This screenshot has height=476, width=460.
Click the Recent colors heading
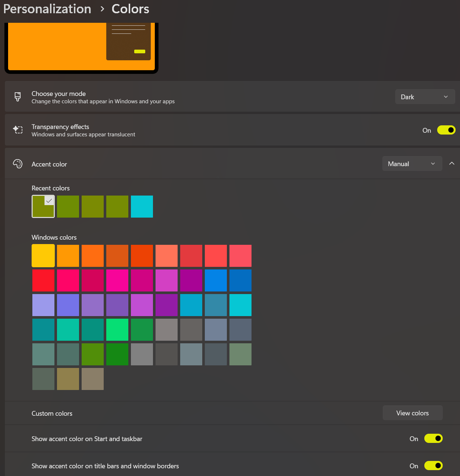coord(51,188)
